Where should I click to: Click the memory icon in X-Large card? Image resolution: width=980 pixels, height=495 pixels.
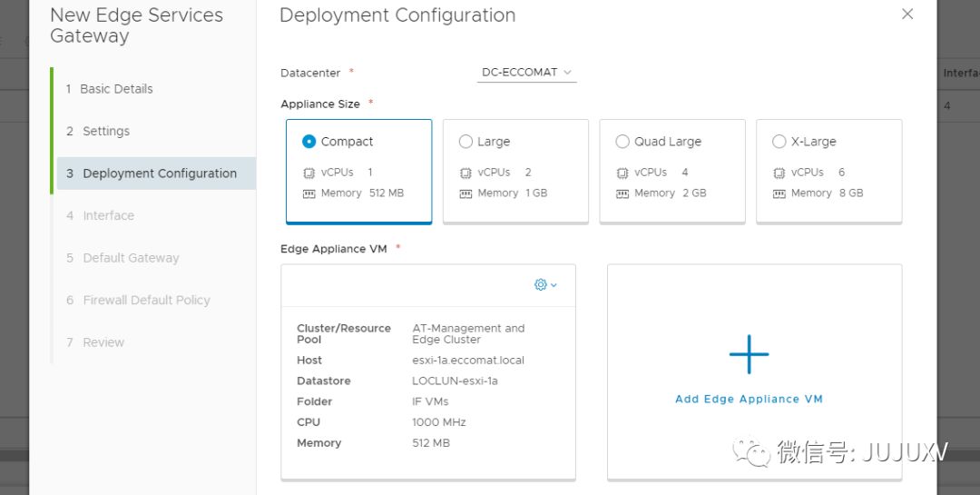pos(779,193)
